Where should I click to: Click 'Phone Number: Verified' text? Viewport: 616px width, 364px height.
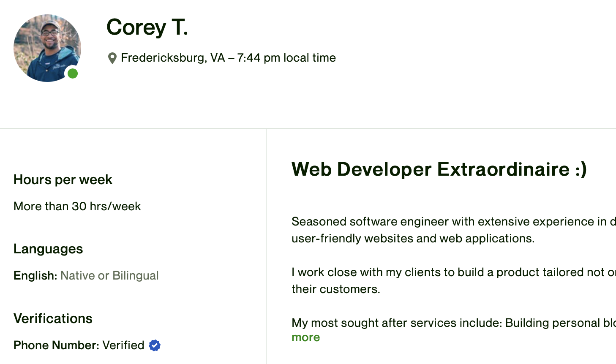79,345
